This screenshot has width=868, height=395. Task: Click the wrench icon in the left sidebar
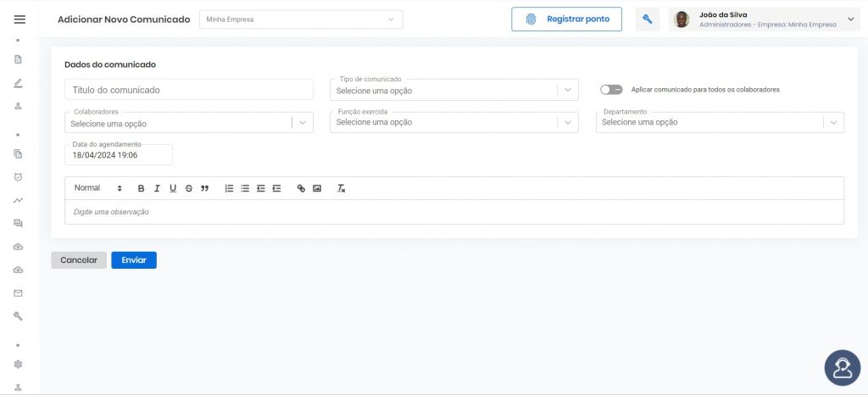[18, 316]
